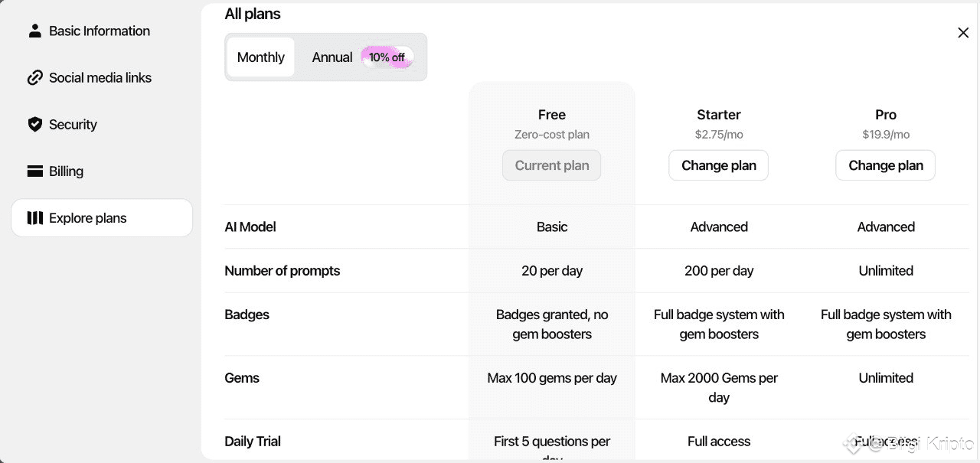Click the shield icon next to Security
980x463 pixels.
(x=34, y=124)
